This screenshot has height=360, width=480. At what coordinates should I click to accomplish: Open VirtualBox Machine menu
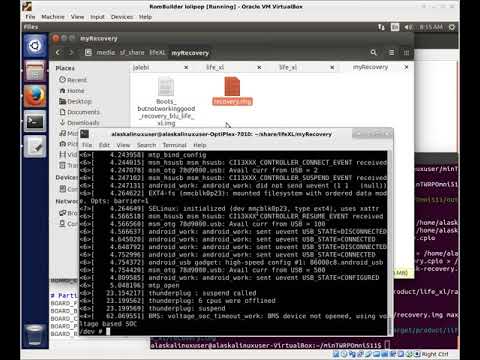(53, 17)
